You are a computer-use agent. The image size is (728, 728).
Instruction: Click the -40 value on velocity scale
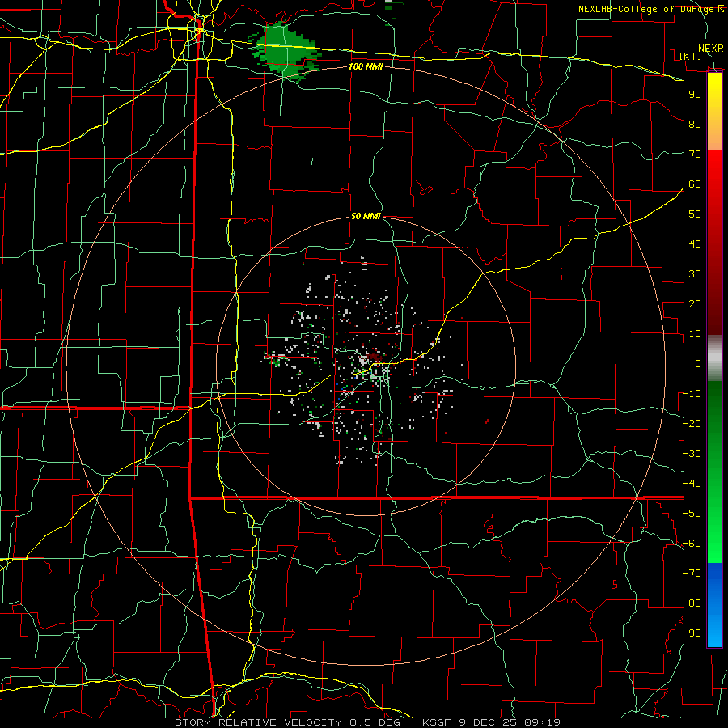coord(692,484)
